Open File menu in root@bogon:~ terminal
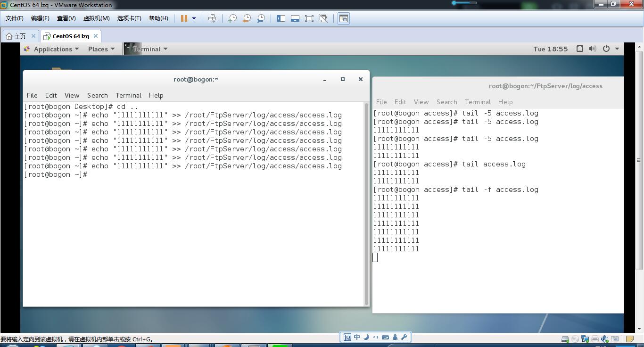 click(x=32, y=95)
